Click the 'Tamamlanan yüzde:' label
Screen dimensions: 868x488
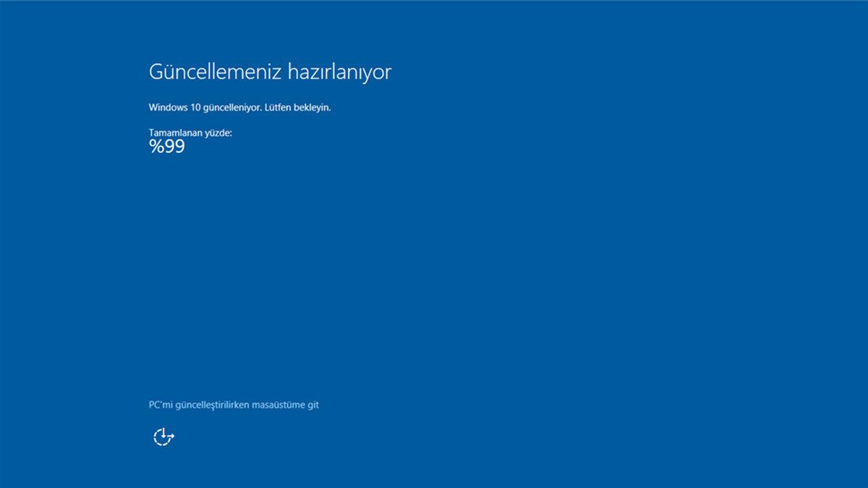point(190,133)
